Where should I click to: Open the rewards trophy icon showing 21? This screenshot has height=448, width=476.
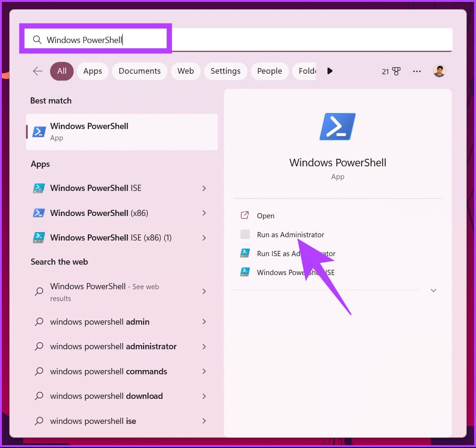pyautogui.click(x=391, y=71)
